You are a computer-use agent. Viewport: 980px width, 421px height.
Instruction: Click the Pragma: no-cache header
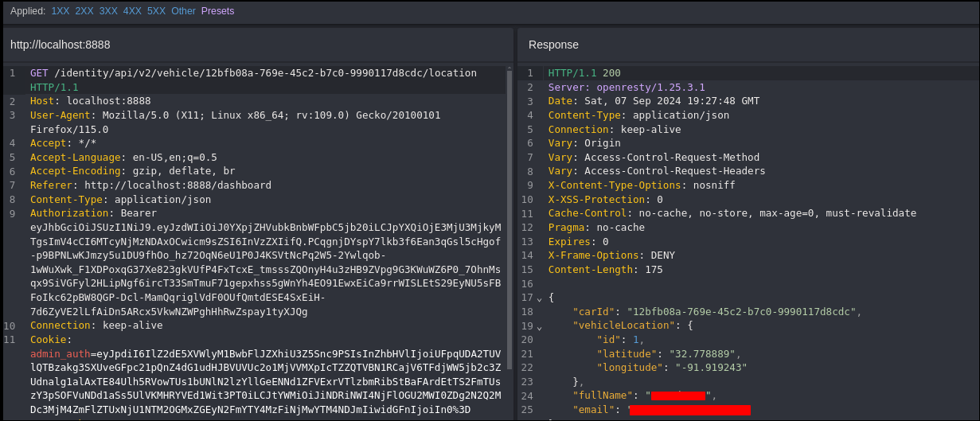tap(596, 228)
